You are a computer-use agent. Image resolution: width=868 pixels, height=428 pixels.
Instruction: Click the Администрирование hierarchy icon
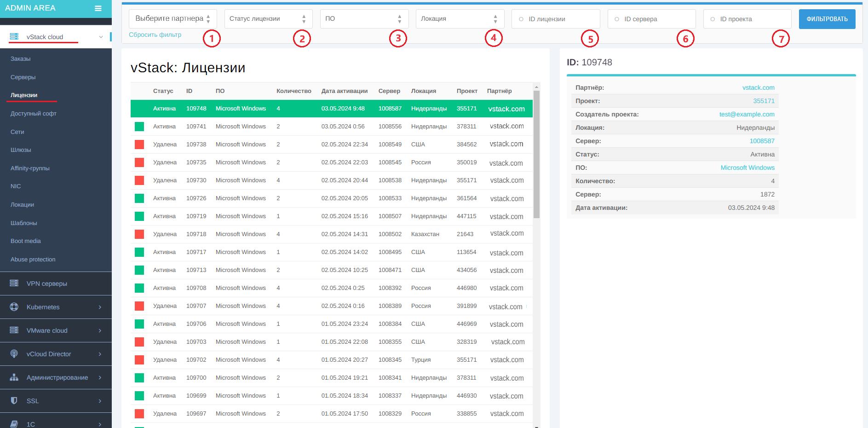14,377
